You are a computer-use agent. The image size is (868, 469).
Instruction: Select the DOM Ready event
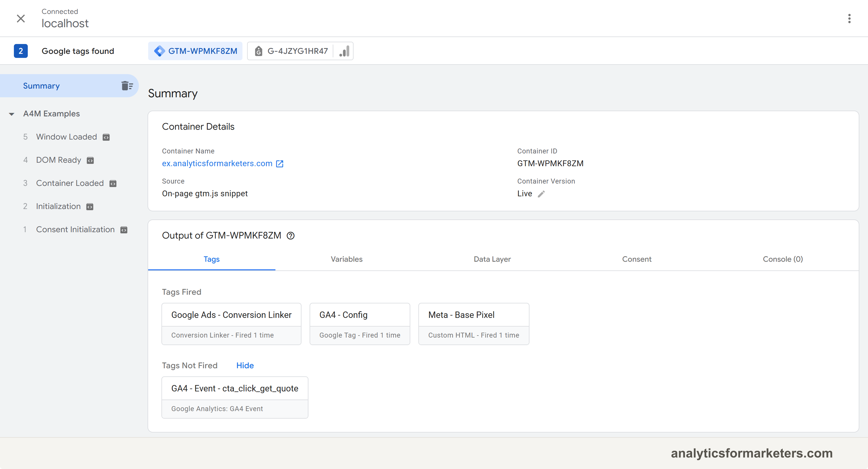59,160
